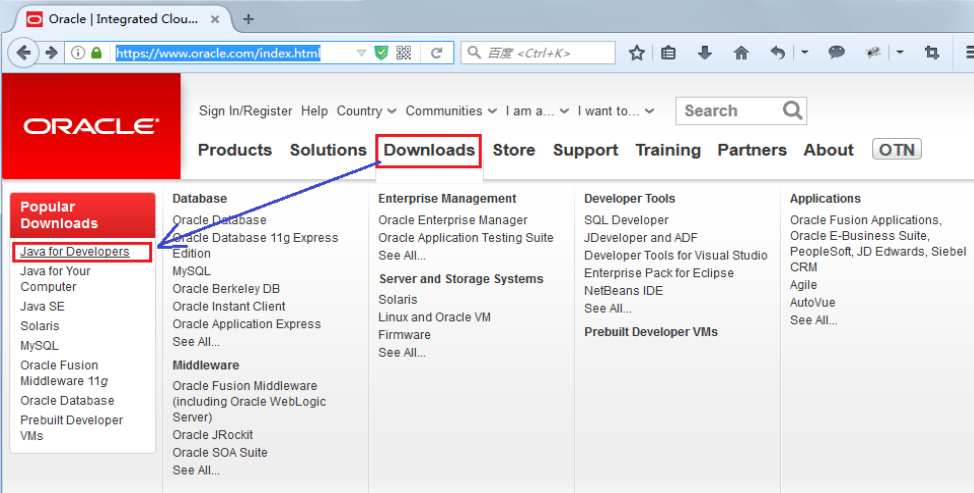Open the URL history dropdown arrow

pyautogui.click(x=361, y=53)
